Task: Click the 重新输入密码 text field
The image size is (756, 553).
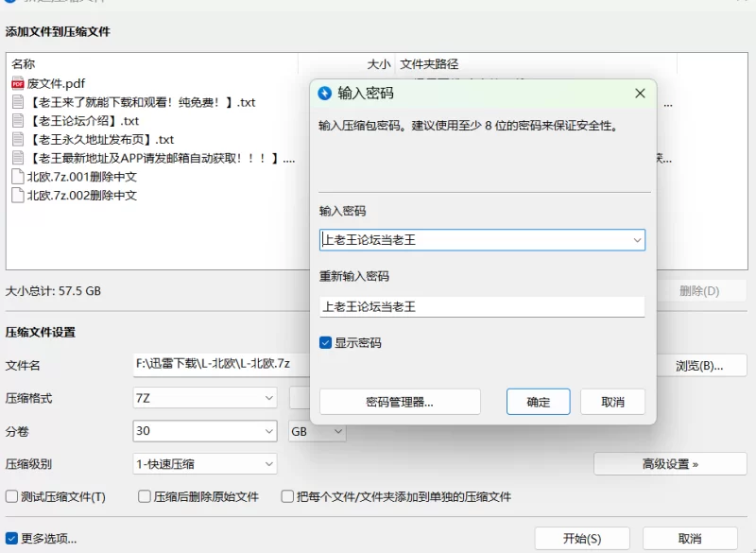Action: 482,307
